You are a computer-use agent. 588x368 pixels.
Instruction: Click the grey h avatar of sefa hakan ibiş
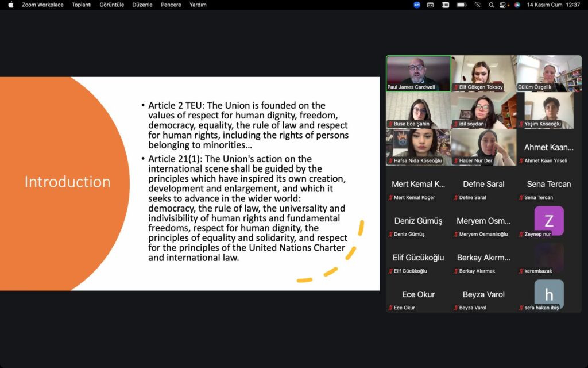(548, 294)
